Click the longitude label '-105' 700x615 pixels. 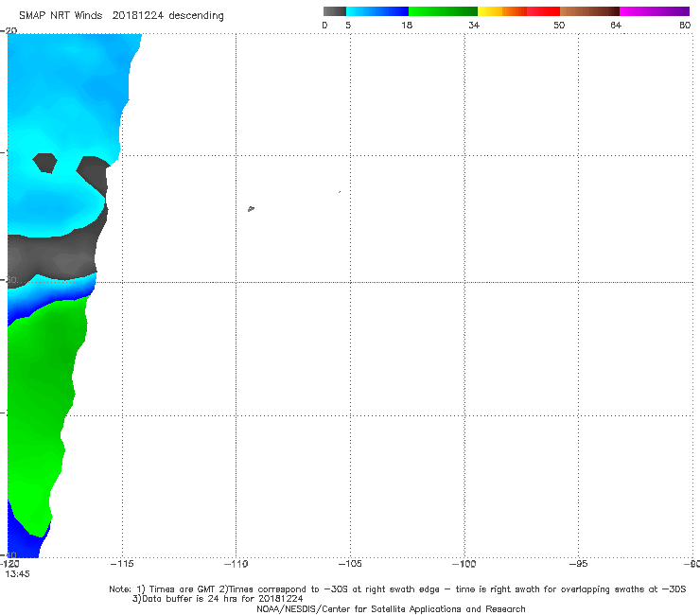coord(350,564)
